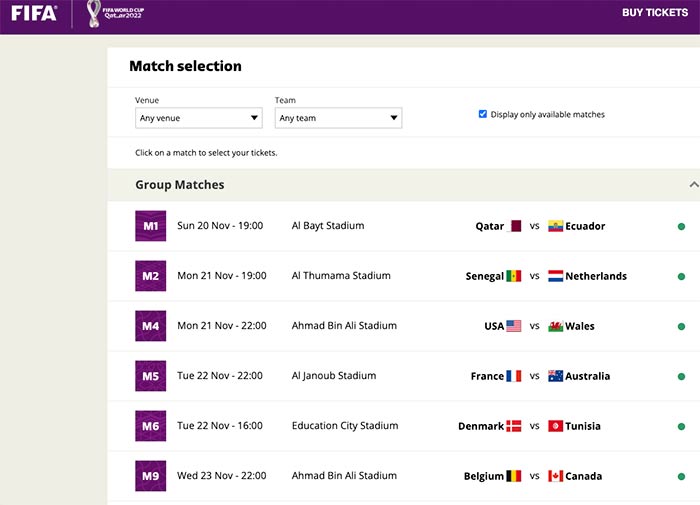Click the Wales flag icon
Image resolution: width=700 pixels, height=505 pixels.
(x=555, y=326)
